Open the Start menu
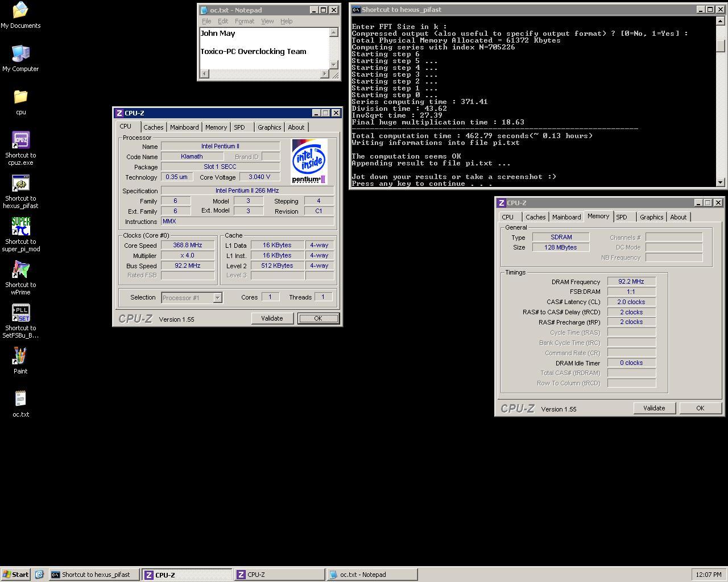 click(15, 575)
